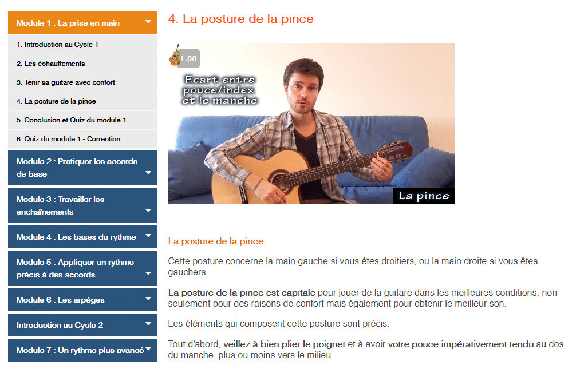Expand Module 7 rythme plus avancé arrow
The width and height of the screenshot is (588, 365).
[x=148, y=349]
